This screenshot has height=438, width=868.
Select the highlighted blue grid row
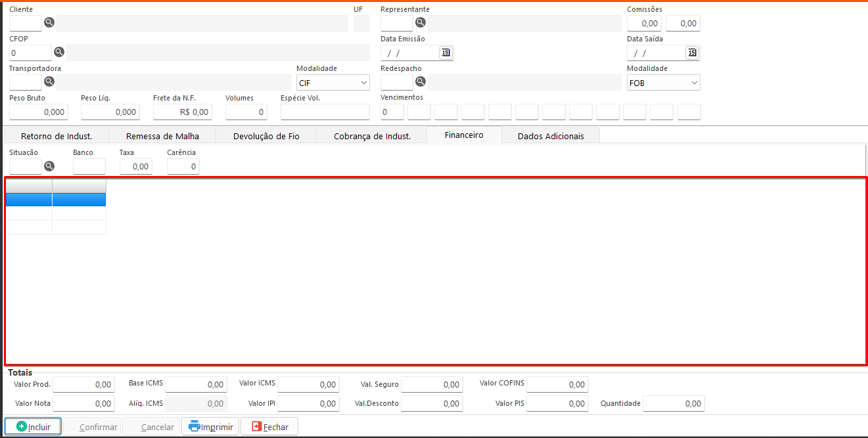point(56,199)
